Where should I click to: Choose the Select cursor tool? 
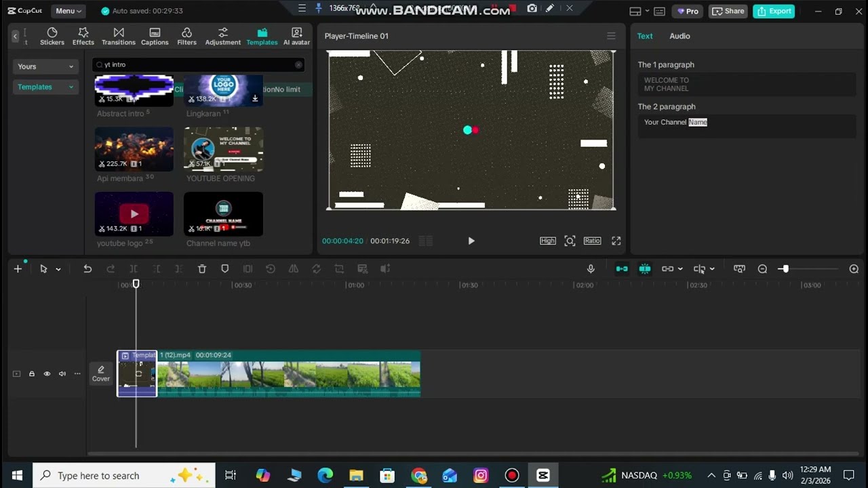(x=43, y=269)
